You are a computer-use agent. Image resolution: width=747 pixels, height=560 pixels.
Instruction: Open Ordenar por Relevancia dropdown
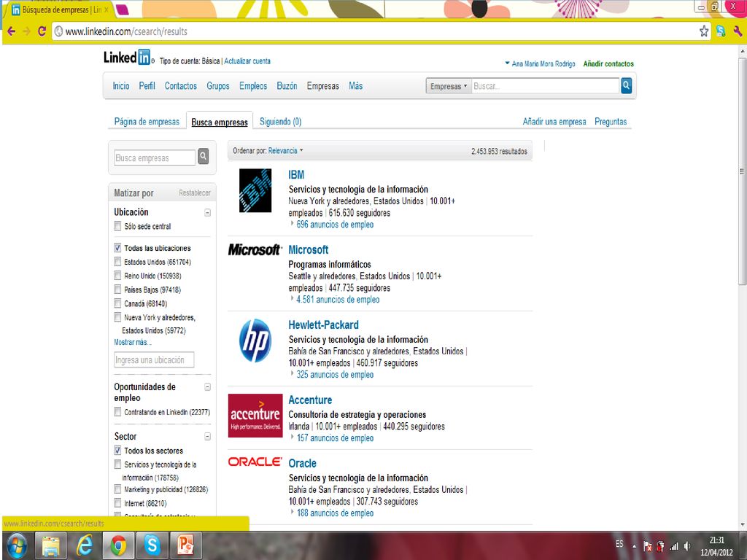pyautogui.click(x=285, y=150)
